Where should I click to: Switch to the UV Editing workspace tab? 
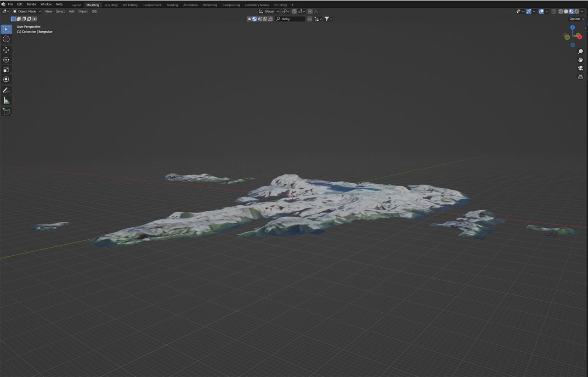click(130, 5)
